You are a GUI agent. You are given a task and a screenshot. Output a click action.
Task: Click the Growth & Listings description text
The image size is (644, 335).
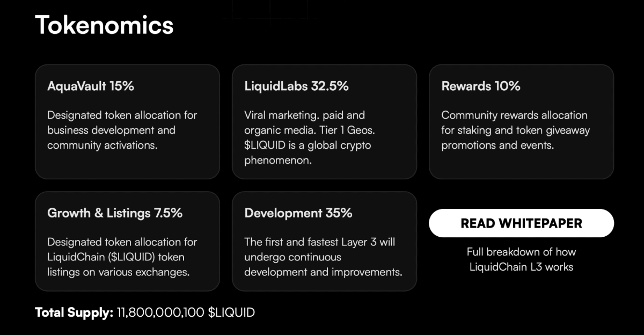click(123, 257)
